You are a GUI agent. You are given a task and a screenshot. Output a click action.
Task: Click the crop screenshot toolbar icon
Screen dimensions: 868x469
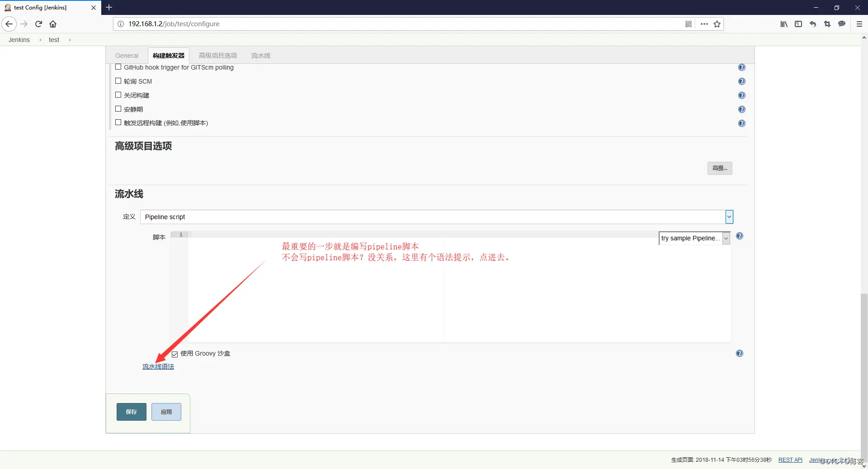coord(827,24)
